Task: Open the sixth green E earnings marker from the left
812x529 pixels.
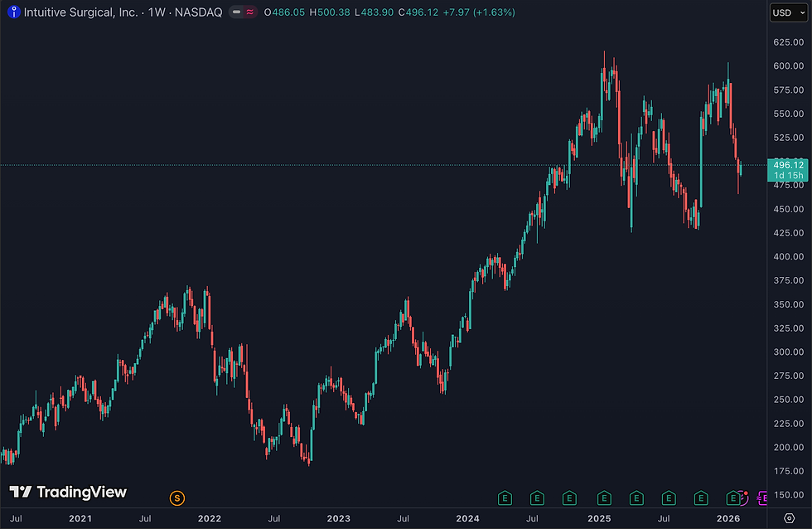Action: [669, 498]
